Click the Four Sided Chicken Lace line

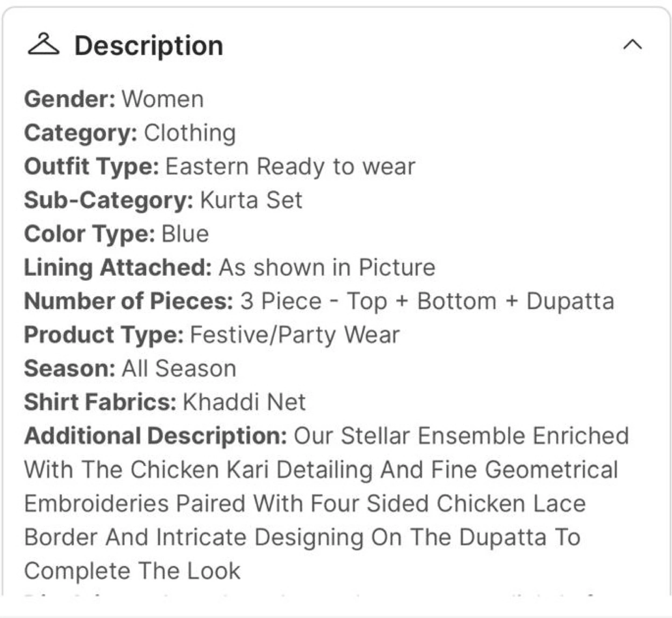click(x=305, y=504)
